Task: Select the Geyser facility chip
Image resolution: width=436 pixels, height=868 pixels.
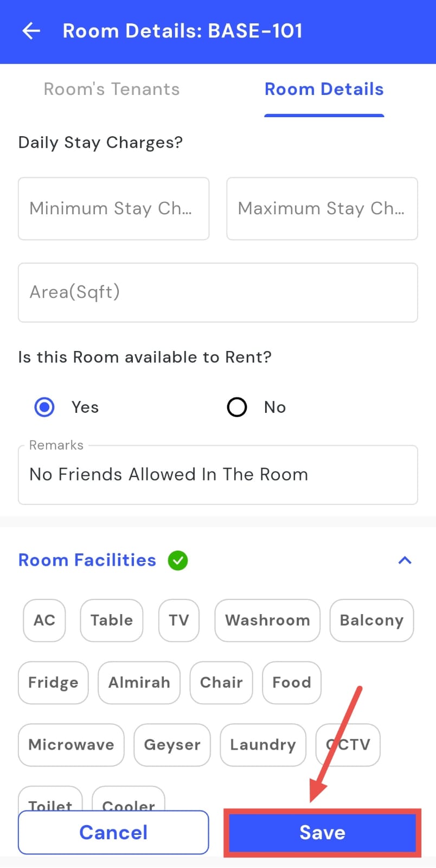Action: click(172, 745)
